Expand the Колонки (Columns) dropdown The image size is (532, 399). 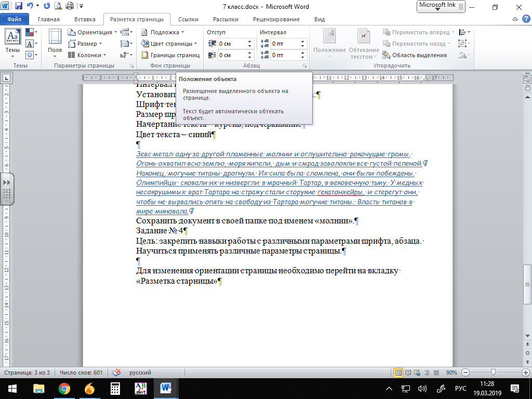click(87, 55)
